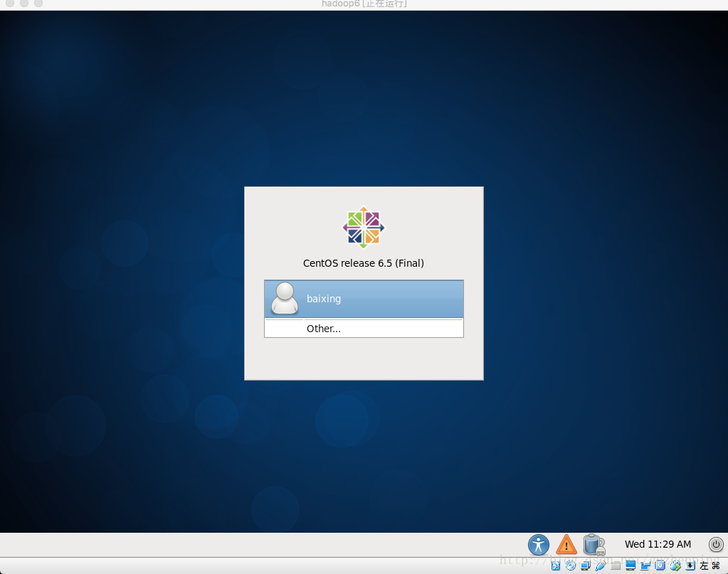Click the VirtualBox hard disk activity icon
Image resolution: width=728 pixels, height=574 pixels.
(556, 565)
